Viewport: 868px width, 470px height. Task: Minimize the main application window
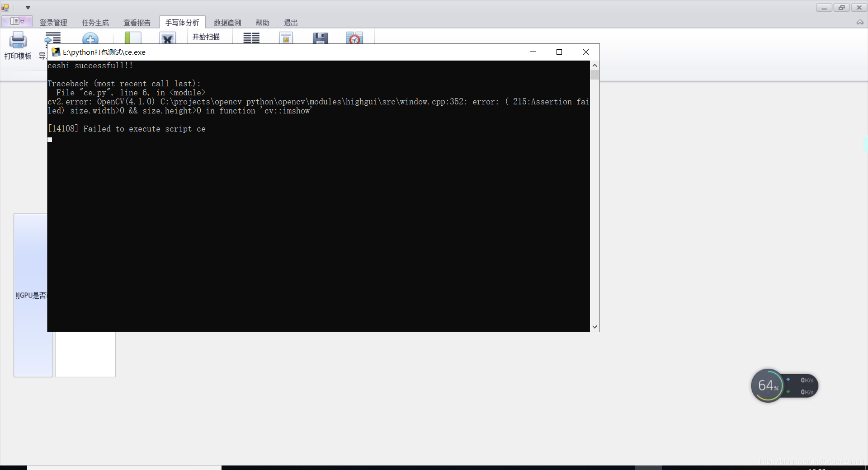pos(824,8)
